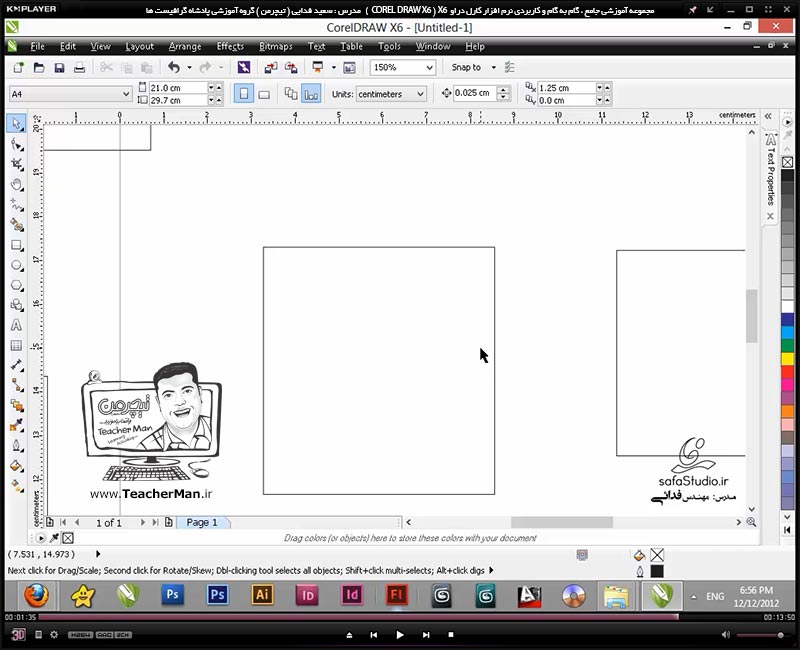800x650 pixels.
Task: Go to the last page navigation button
Action: (155, 522)
